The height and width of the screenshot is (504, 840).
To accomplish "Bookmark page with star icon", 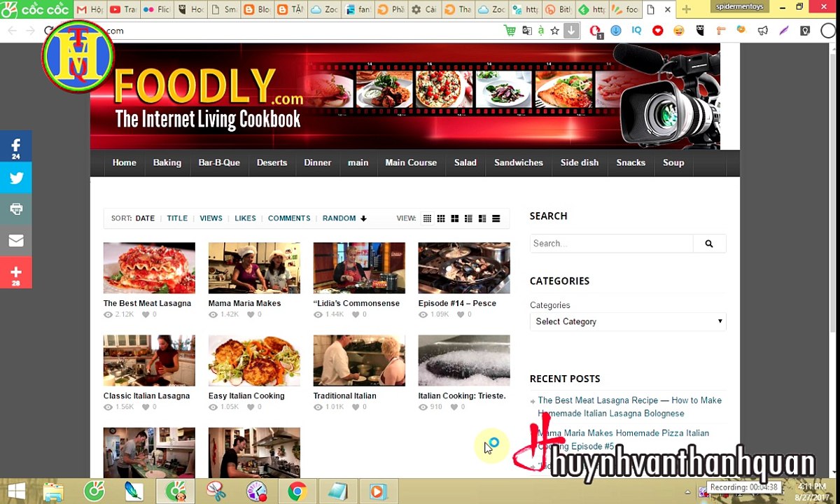I will click(554, 31).
